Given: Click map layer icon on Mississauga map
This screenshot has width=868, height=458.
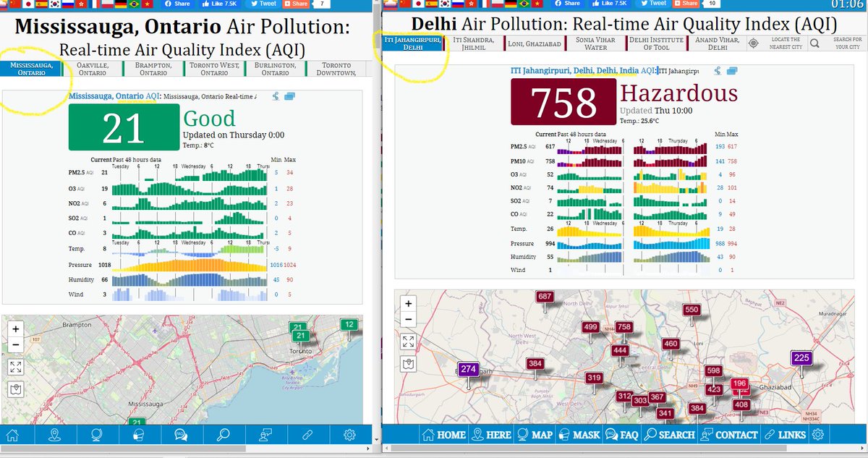Looking at the screenshot, I should point(15,389).
